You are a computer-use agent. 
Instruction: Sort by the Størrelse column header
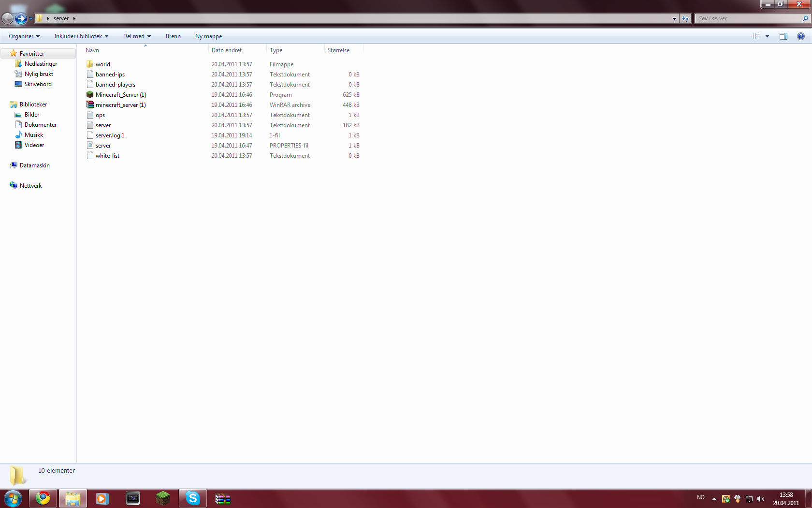click(x=344, y=50)
